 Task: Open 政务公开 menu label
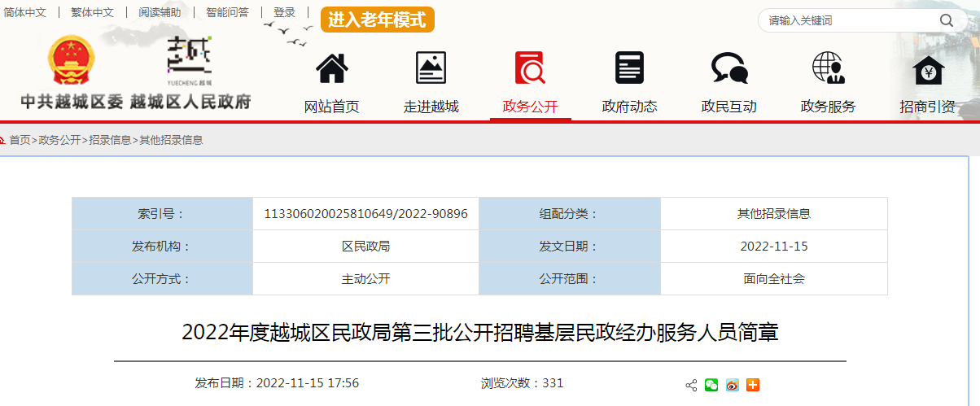[x=531, y=107]
